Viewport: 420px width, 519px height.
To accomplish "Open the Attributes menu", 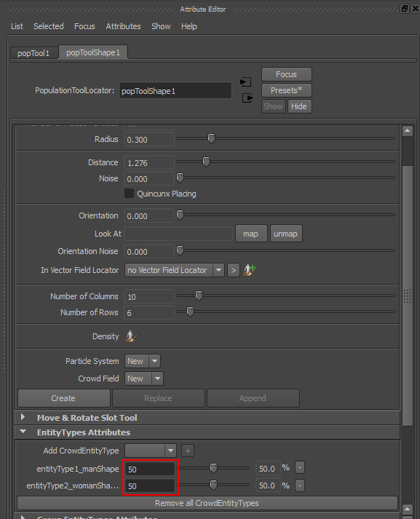I will pyautogui.click(x=123, y=26).
